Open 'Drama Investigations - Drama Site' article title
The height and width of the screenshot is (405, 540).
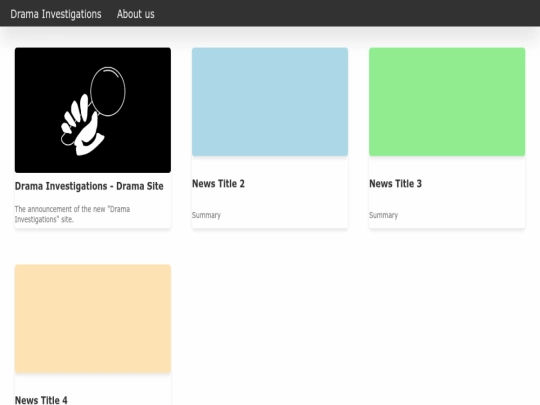pyautogui.click(x=89, y=186)
